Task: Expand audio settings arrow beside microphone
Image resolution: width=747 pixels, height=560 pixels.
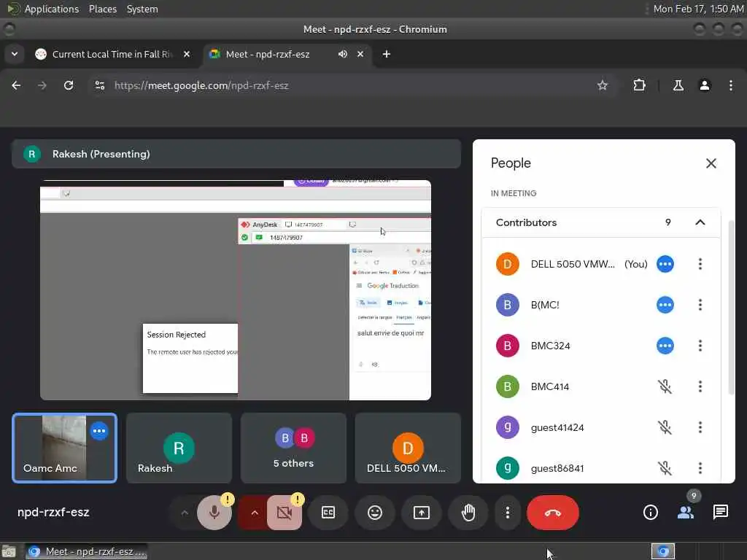Action: pyautogui.click(x=185, y=513)
